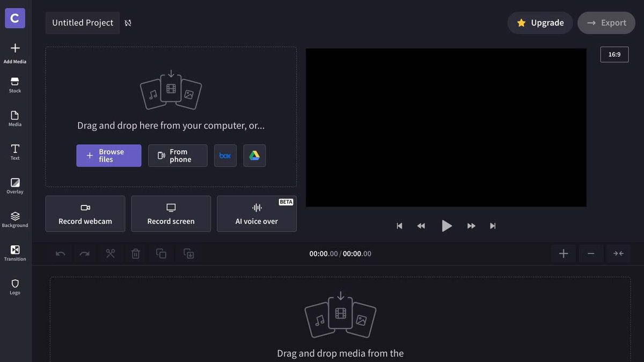Zoom in on the timeline
Image resolution: width=644 pixels, height=362 pixels.
[563, 253]
